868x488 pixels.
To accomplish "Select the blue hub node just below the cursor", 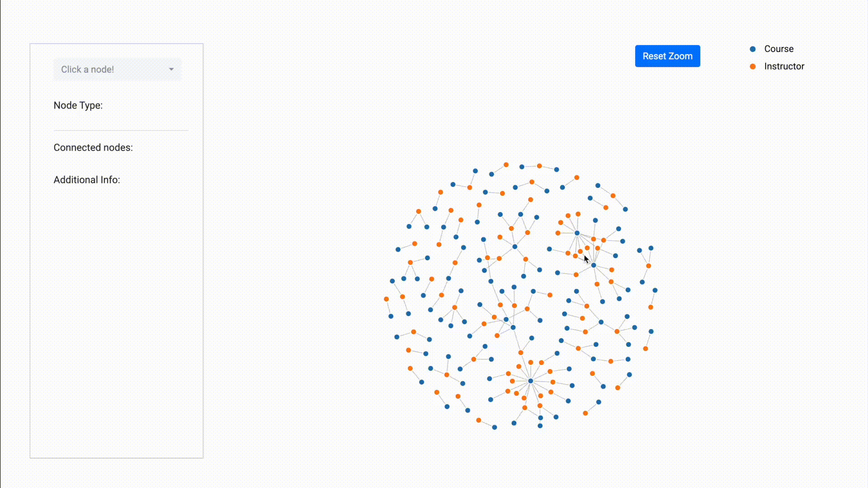I will (x=594, y=265).
